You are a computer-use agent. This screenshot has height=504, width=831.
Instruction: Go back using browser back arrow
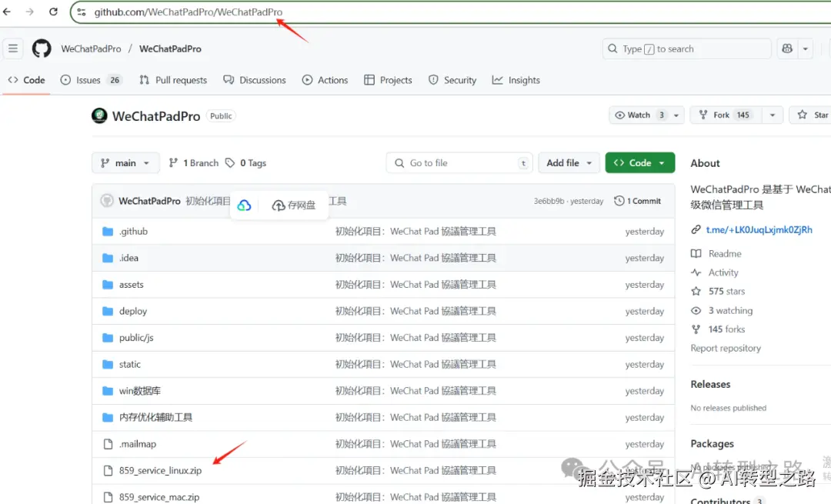[x=7, y=12]
